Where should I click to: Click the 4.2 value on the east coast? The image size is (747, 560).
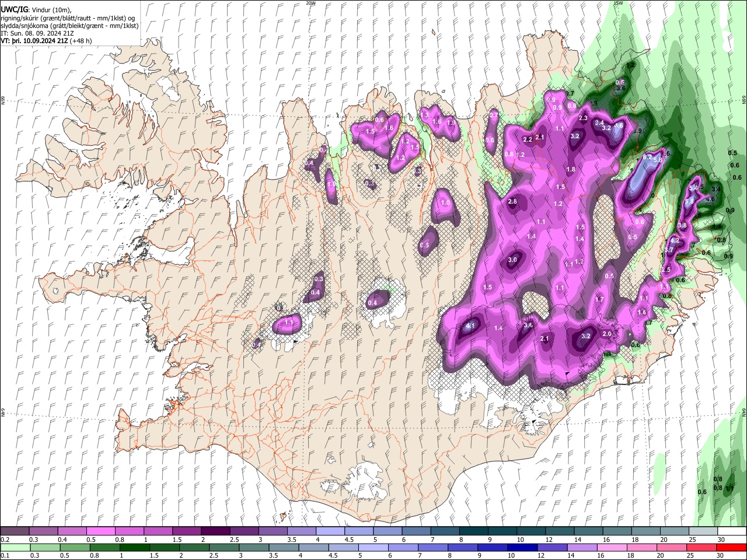[x=675, y=240]
